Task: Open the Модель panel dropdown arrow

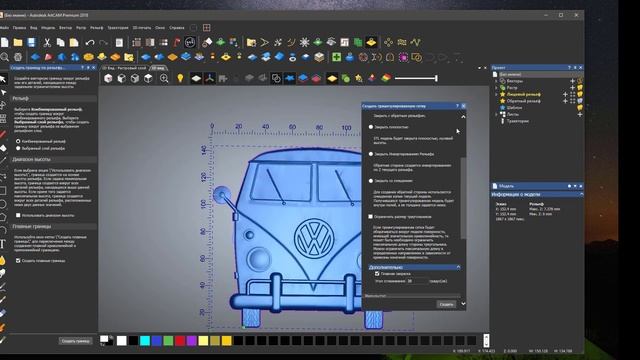Action: click(x=575, y=186)
